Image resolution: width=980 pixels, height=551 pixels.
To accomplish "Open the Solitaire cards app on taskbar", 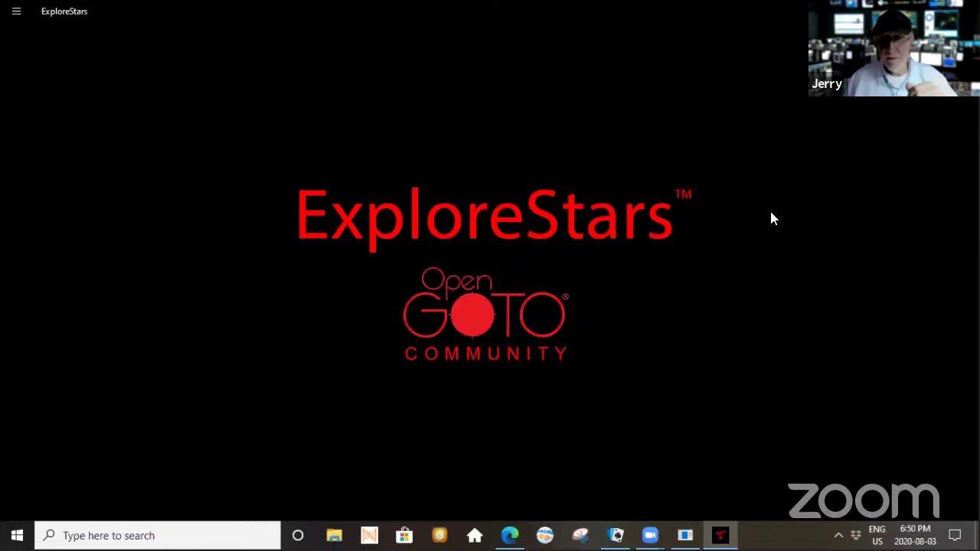I will [616, 536].
